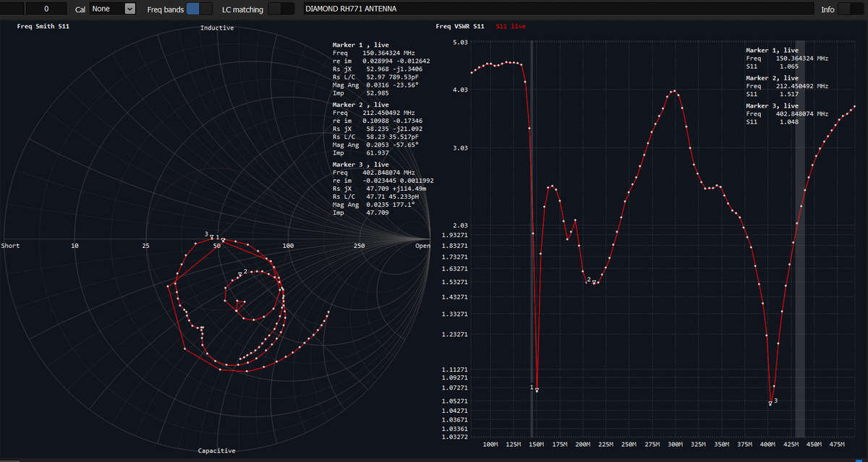Image resolution: width=868 pixels, height=462 pixels.
Task: Enable the LC matching switch
Action: [x=281, y=9]
